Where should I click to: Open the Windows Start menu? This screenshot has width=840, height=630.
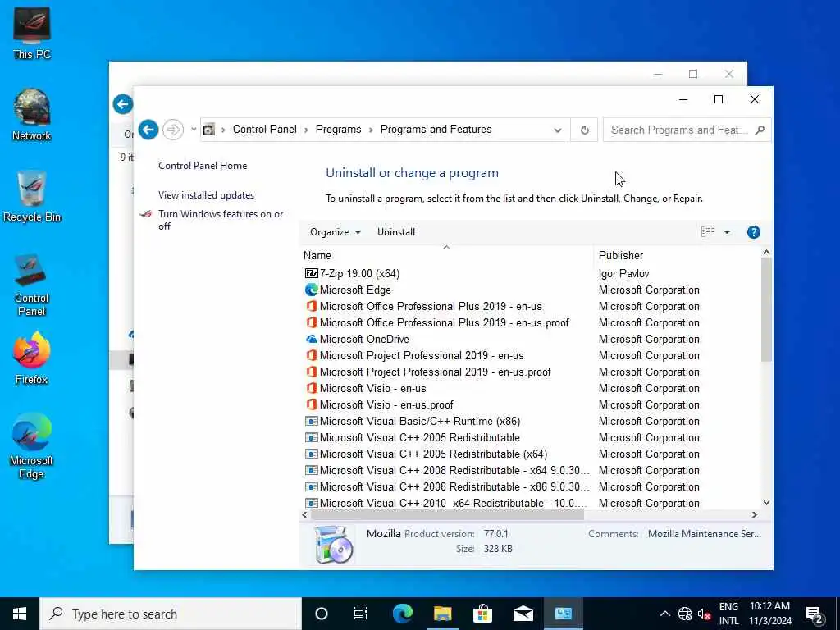(20, 614)
